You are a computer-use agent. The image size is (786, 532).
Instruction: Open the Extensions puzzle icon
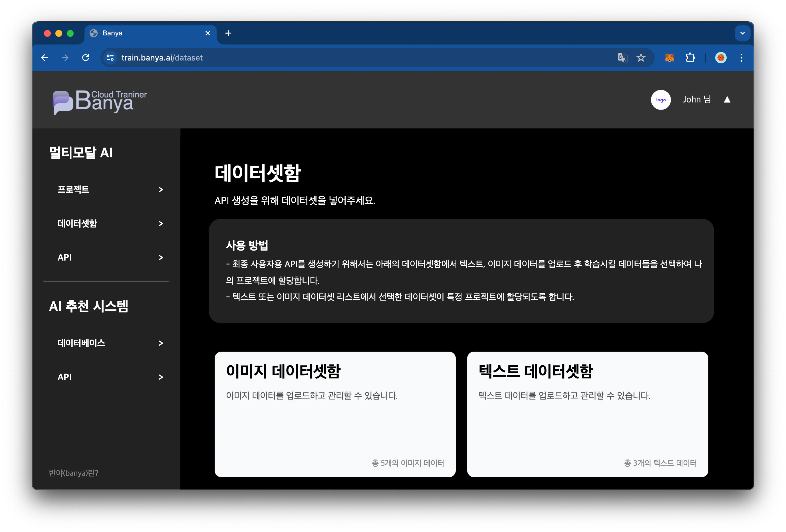690,58
